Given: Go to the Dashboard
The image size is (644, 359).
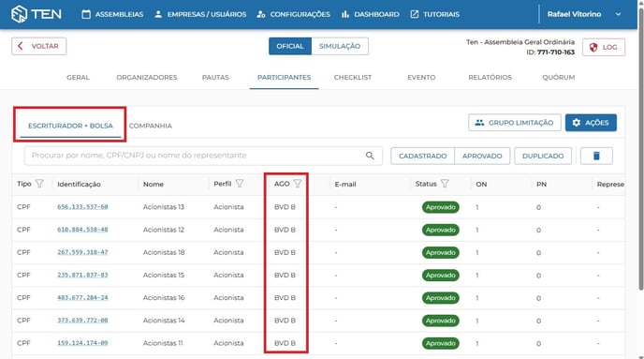Looking at the screenshot, I should (x=370, y=14).
